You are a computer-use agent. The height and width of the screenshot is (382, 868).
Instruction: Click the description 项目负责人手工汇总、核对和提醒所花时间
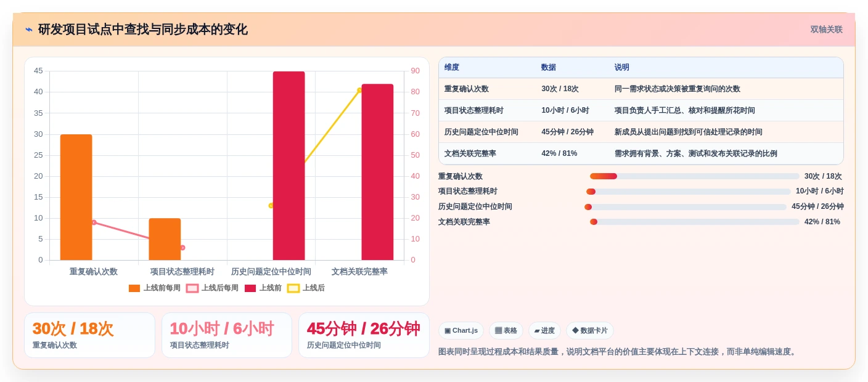[x=685, y=110]
